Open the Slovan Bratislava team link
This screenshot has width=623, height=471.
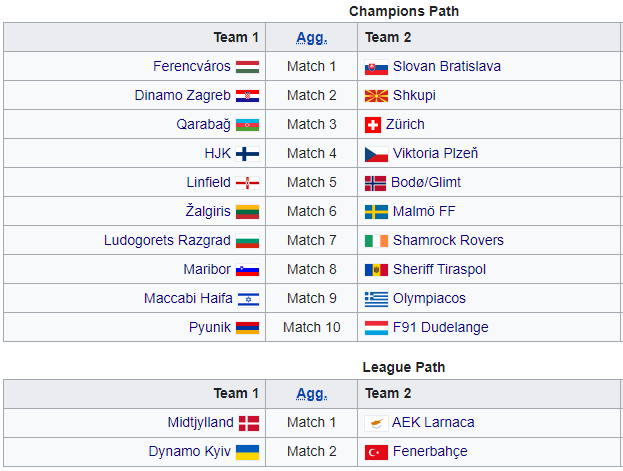tap(446, 67)
